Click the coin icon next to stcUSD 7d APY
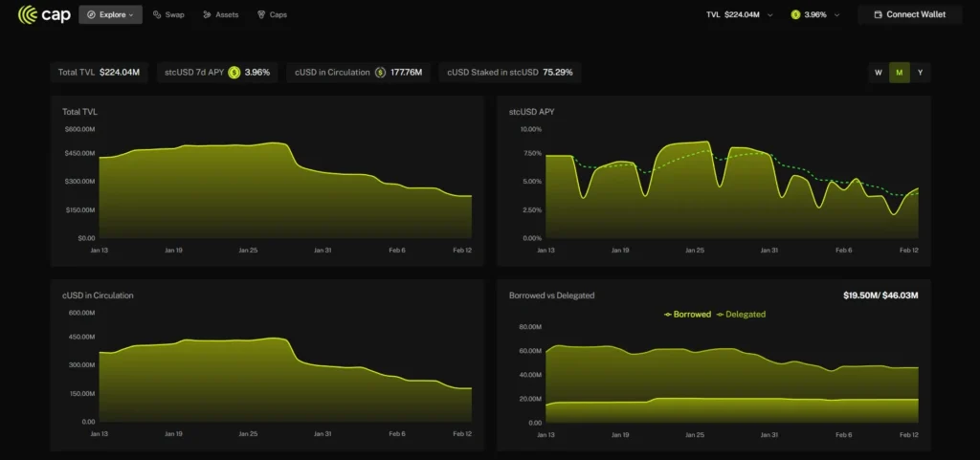Image resolution: width=980 pixels, height=460 pixels. pos(234,72)
